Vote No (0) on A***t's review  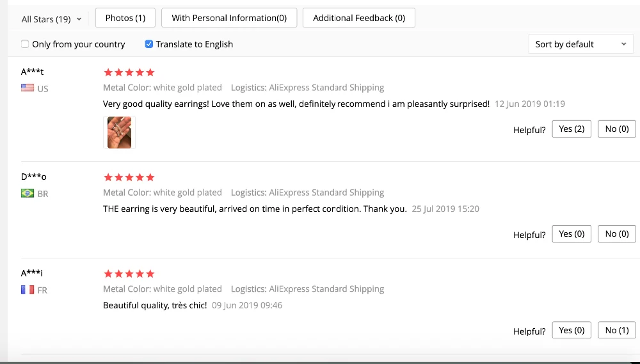click(617, 129)
